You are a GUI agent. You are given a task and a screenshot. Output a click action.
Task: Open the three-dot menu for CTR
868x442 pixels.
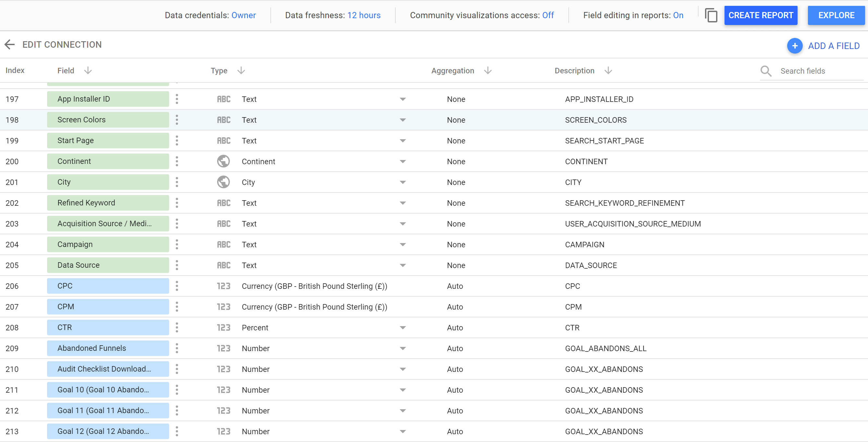point(177,327)
